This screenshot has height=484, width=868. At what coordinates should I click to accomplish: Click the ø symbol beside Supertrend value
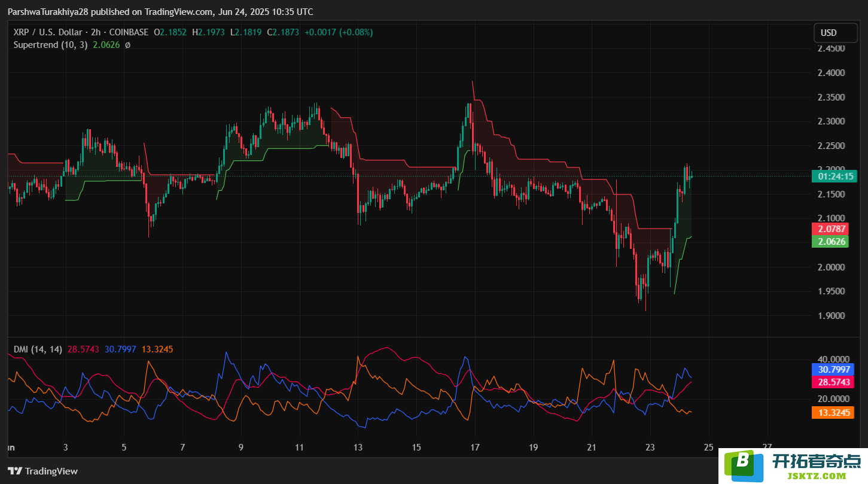coord(127,45)
